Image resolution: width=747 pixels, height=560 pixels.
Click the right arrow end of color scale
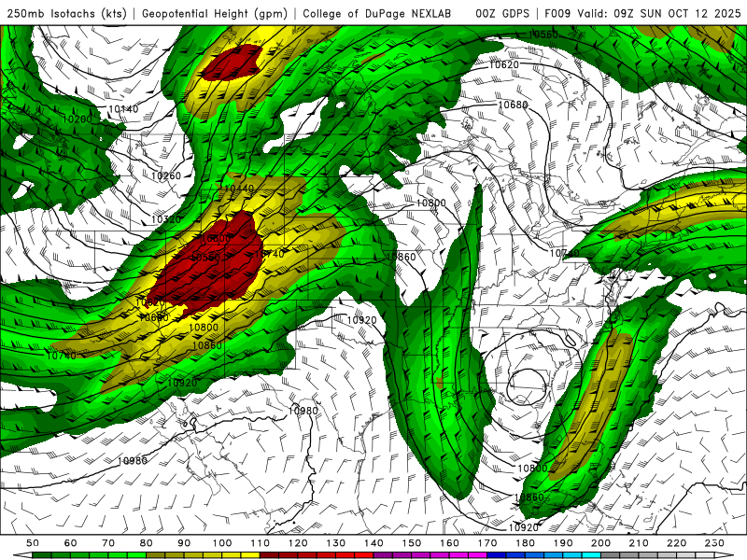pyautogui.click(x=725, y=555)
